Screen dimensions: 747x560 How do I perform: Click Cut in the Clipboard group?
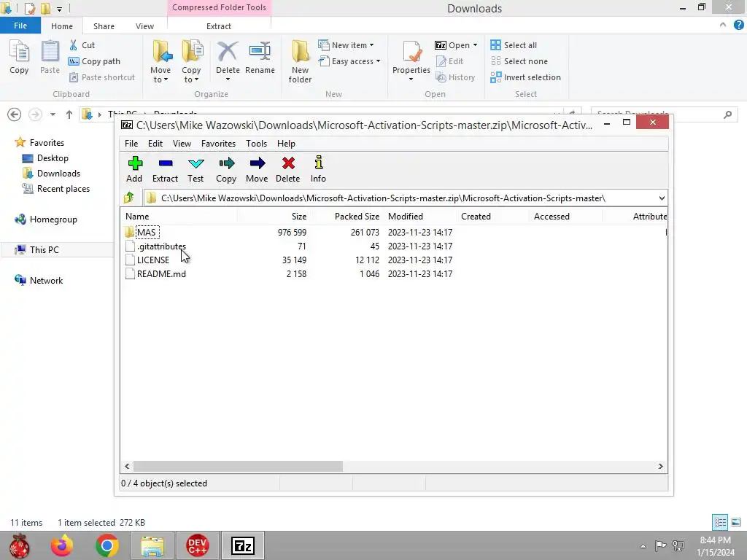(82, 45)
